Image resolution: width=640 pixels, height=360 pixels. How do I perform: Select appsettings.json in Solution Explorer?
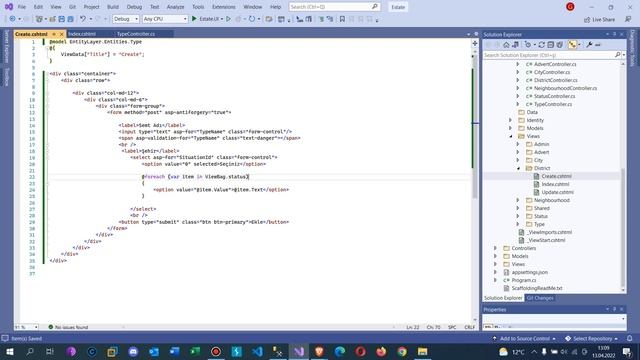tap(529, 272)
